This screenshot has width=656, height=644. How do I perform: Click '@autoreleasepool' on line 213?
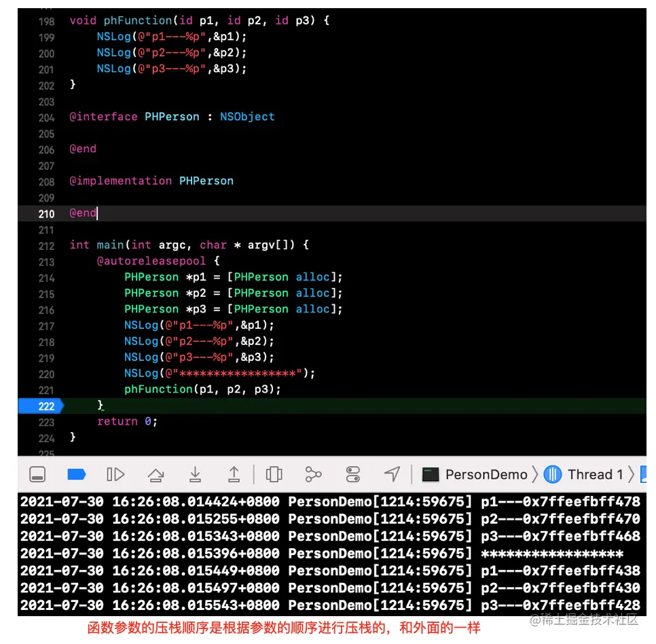(x=151, y=261)
